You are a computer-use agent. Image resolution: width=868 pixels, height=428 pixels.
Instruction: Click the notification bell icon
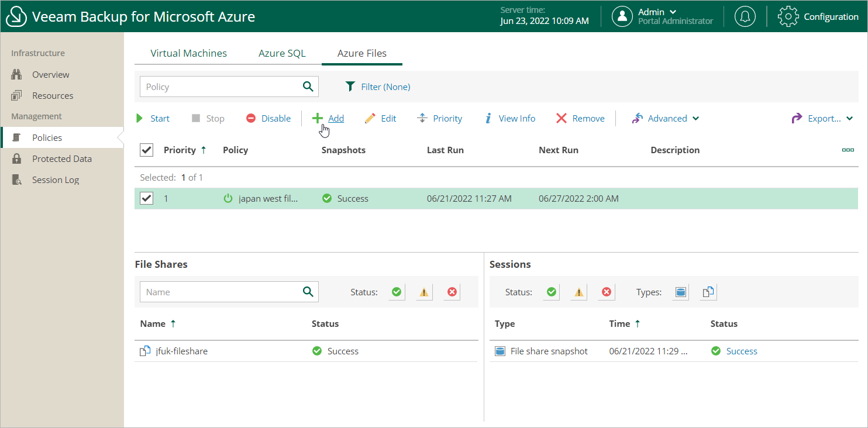745,16
